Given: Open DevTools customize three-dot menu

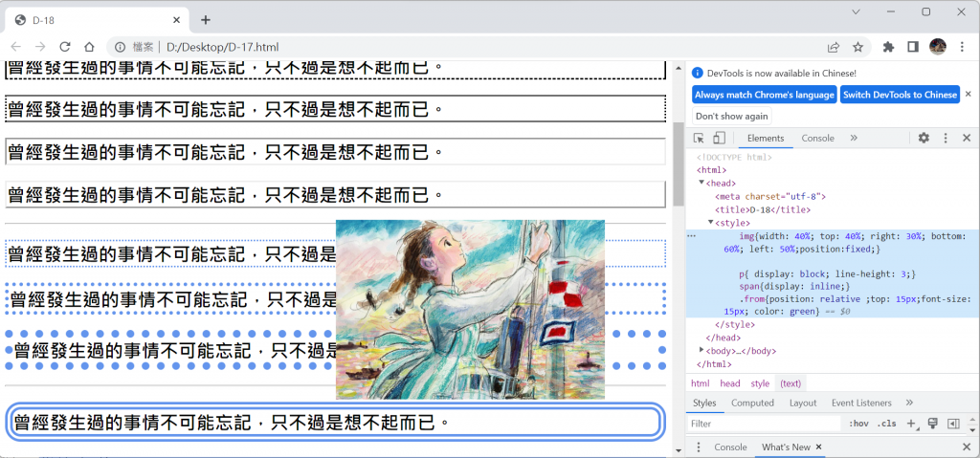Looking at the screenshot, I should (946, 138).
